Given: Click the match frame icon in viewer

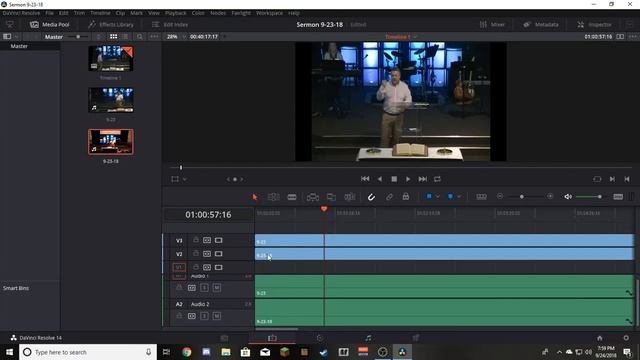Looking at the screenshot, I should tap(597, 179).
